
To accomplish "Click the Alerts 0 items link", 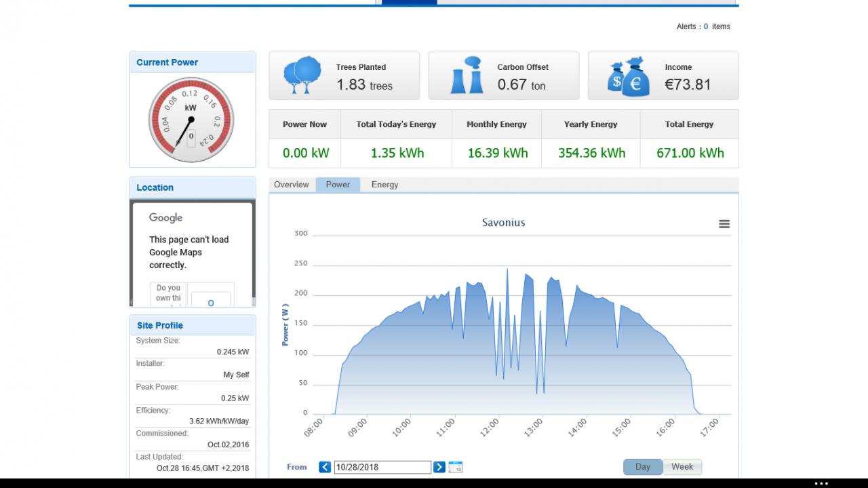I will (x=703, y=26).
